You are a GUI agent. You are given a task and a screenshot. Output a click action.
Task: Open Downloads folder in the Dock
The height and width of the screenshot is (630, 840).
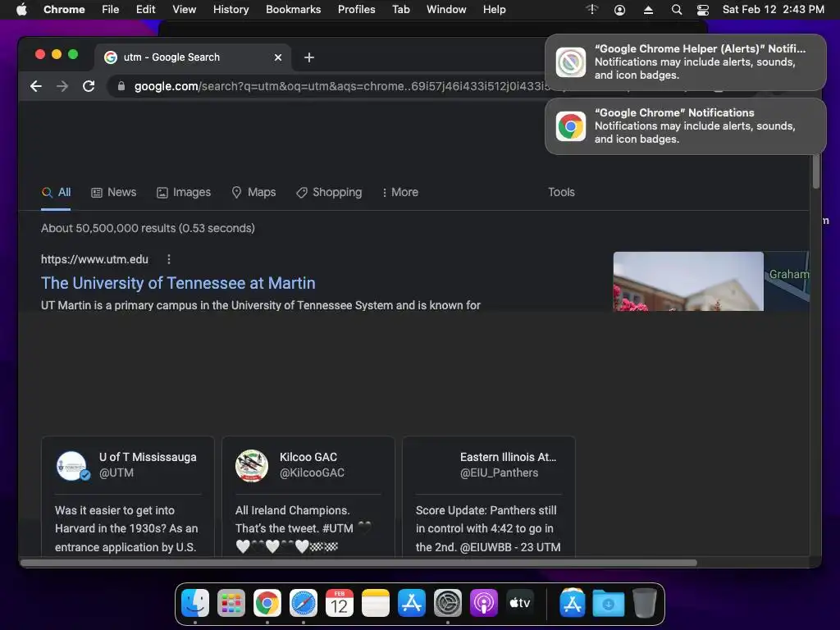[609, 604]
